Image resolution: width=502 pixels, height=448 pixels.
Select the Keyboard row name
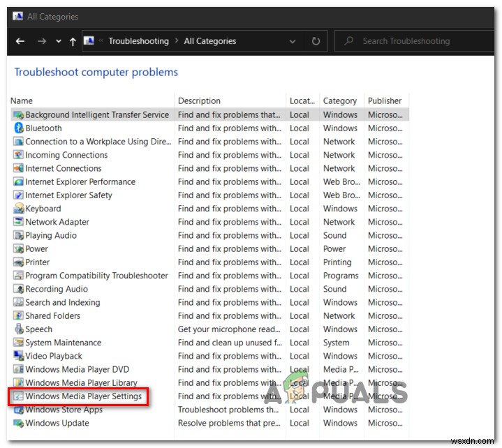[43, 209]
